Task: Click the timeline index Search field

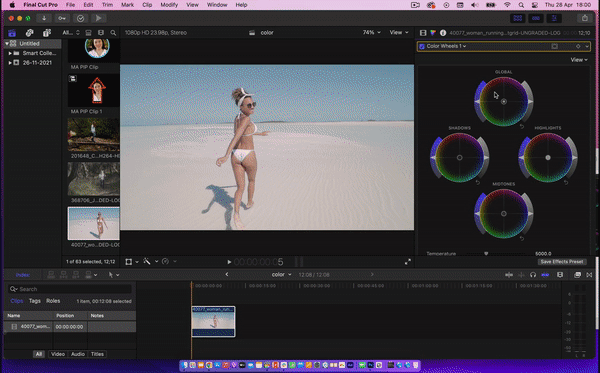Action: pos(70,289)
